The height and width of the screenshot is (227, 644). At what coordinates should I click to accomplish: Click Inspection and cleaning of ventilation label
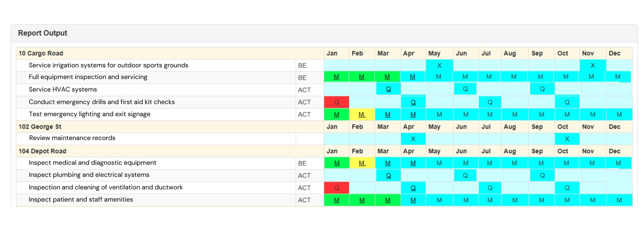pos(106,187)
